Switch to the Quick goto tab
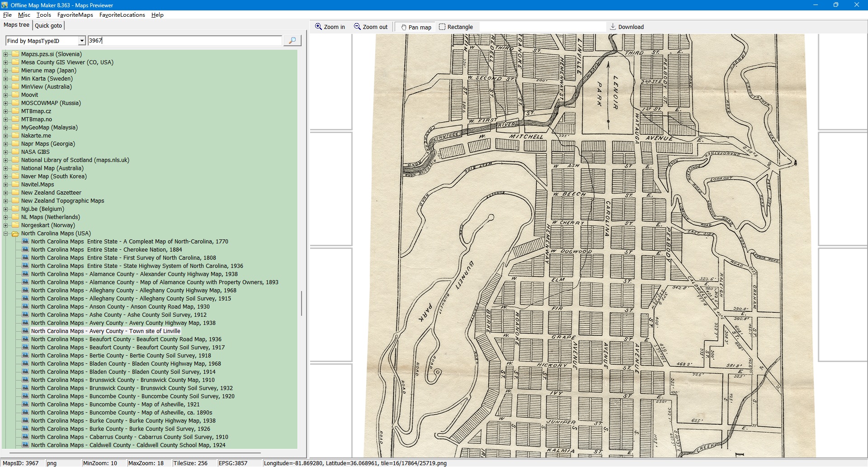This screenshot has width=868, height=467. point(48,25)
